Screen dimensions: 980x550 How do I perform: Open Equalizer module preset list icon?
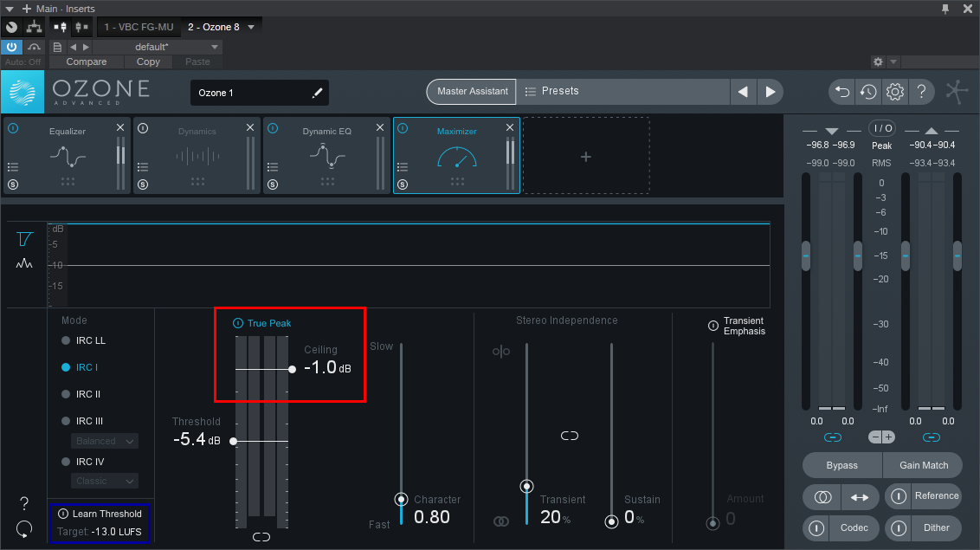[13, 167]
